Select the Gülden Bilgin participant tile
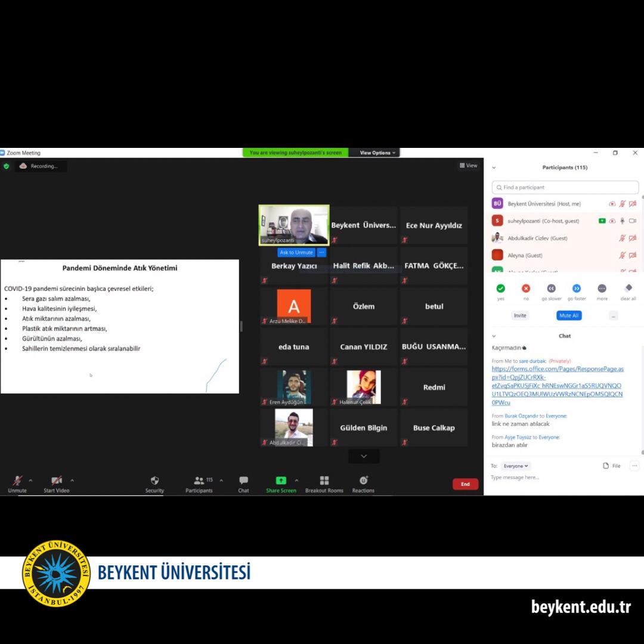Viewport: 644px width, 644px height. (364, 428)
